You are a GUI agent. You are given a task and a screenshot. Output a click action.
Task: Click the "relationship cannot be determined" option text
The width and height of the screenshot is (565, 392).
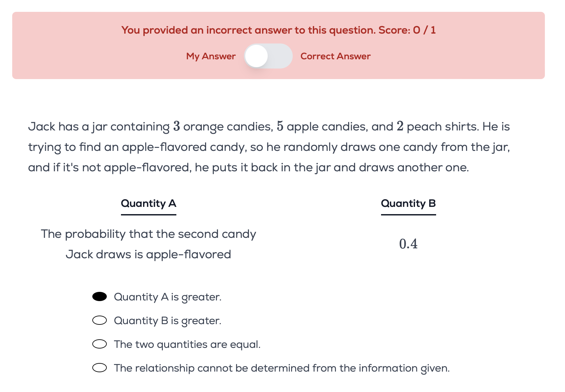coord(282,368)
